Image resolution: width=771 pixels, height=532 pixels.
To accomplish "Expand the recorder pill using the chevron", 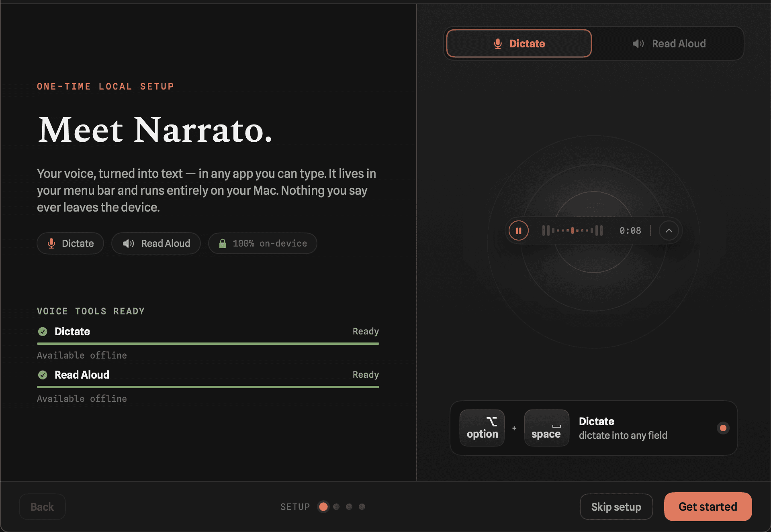I will click(669, 231).
